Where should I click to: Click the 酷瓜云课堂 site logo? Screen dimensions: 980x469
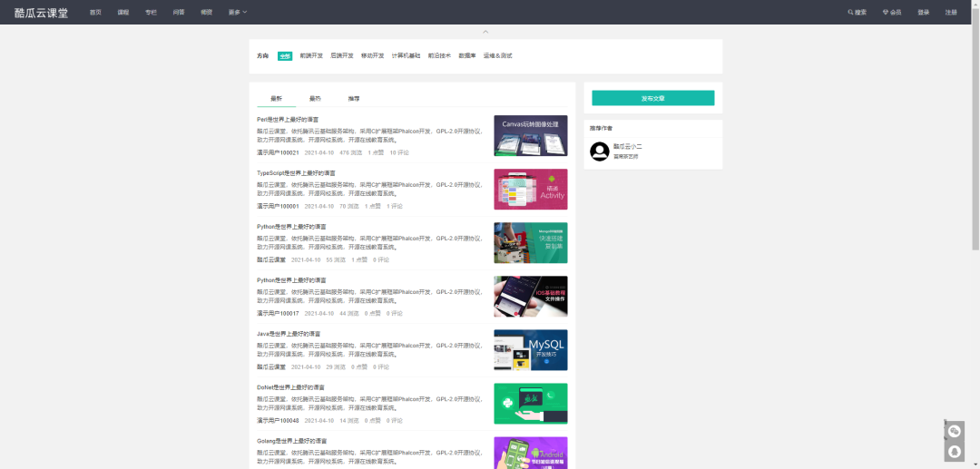[x=41, y=13]
